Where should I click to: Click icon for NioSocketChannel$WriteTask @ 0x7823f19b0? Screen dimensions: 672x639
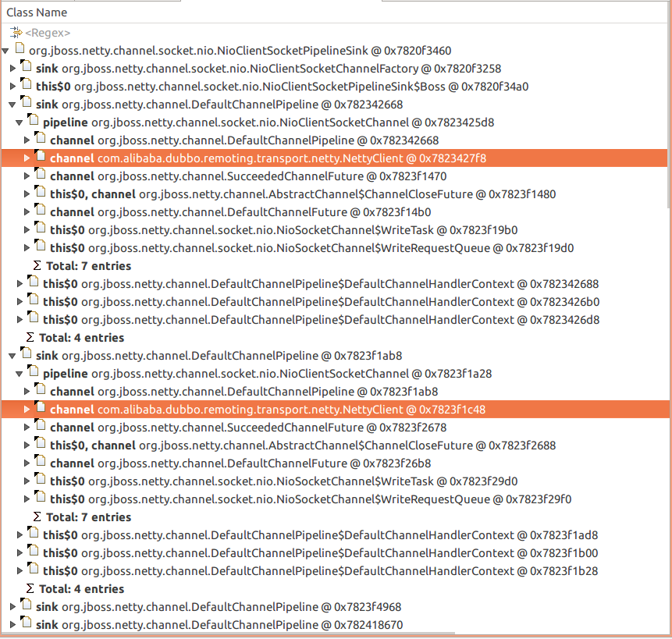coord(41,230)
